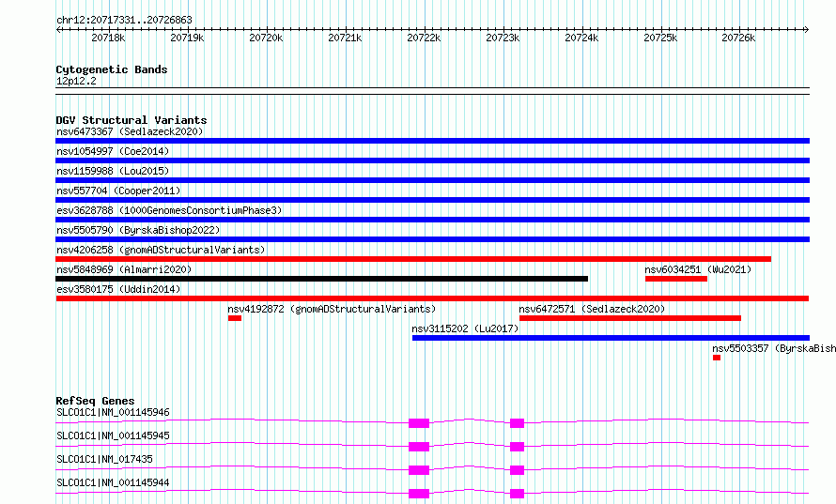Select the blue bar under nsv3115202 (Lu2017)
The width and height of the screenshot is (836, 504).
click(611, 338)
